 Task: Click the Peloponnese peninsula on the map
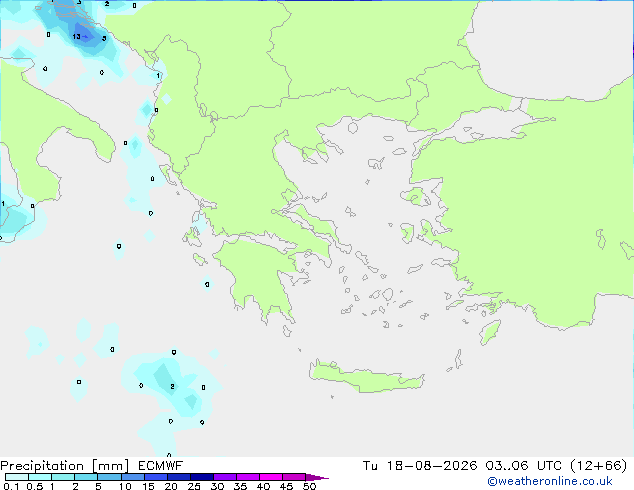click(x=259, y=275)
